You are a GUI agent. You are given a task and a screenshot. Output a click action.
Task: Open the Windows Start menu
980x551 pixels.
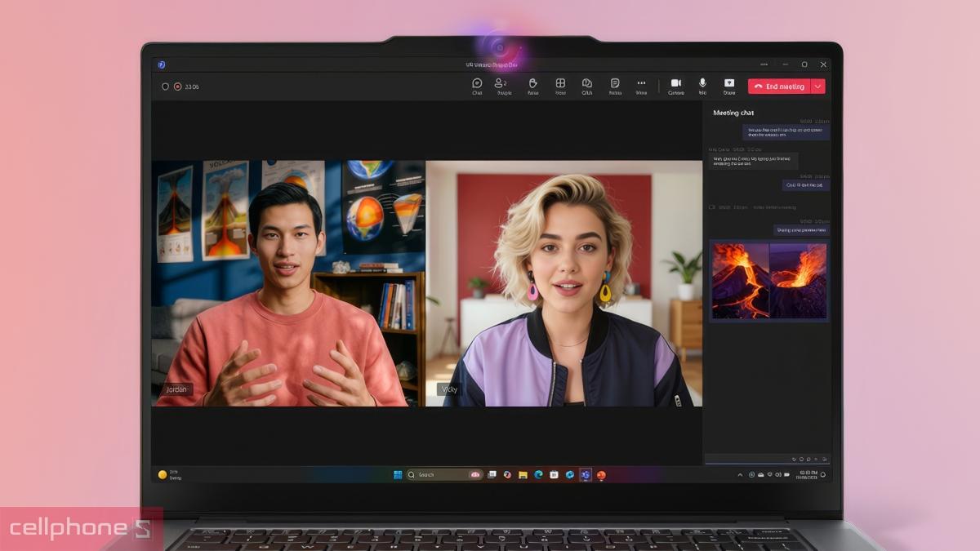398,474
